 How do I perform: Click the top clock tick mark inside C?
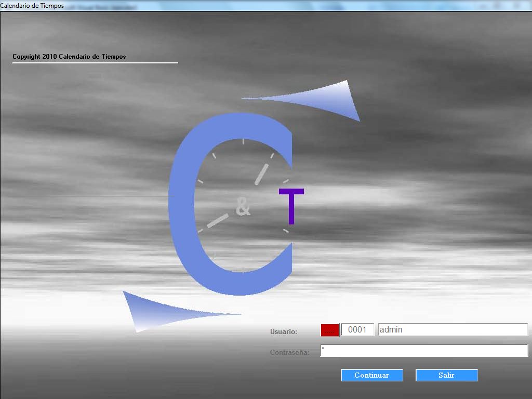pos(243,141)
